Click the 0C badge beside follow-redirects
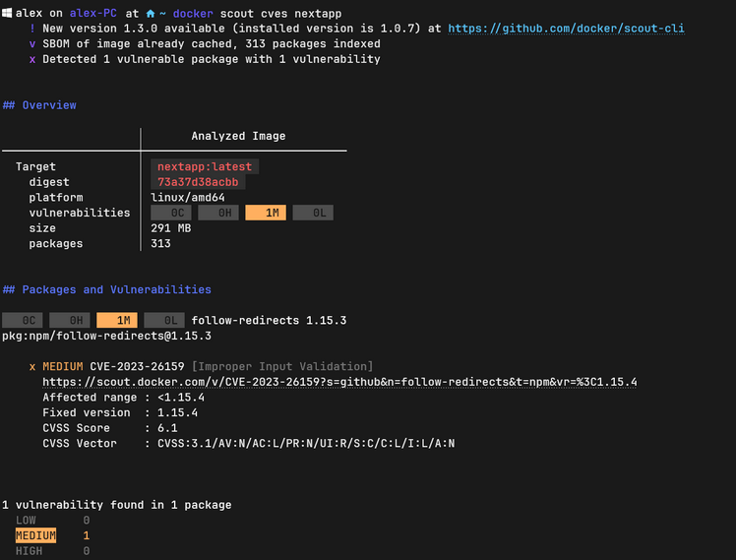Image resolution: width=736 pixels, height=560 pixels. click(x=22, y=320)
